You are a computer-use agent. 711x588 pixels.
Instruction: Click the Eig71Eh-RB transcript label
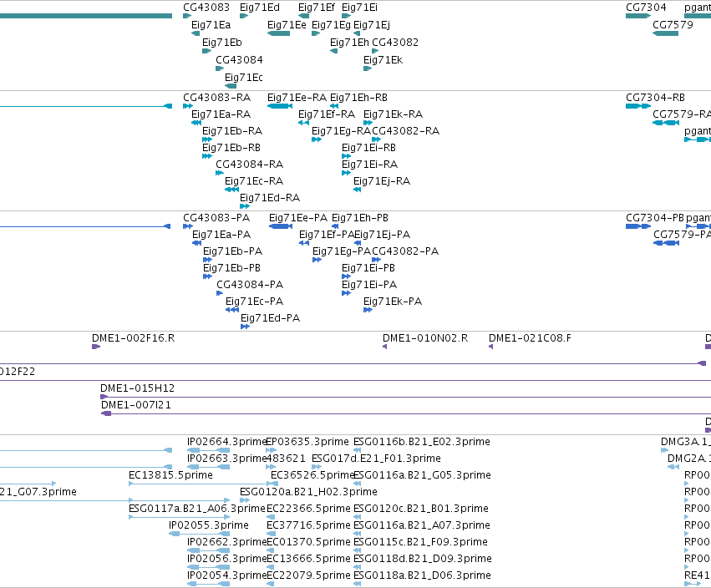358,98
